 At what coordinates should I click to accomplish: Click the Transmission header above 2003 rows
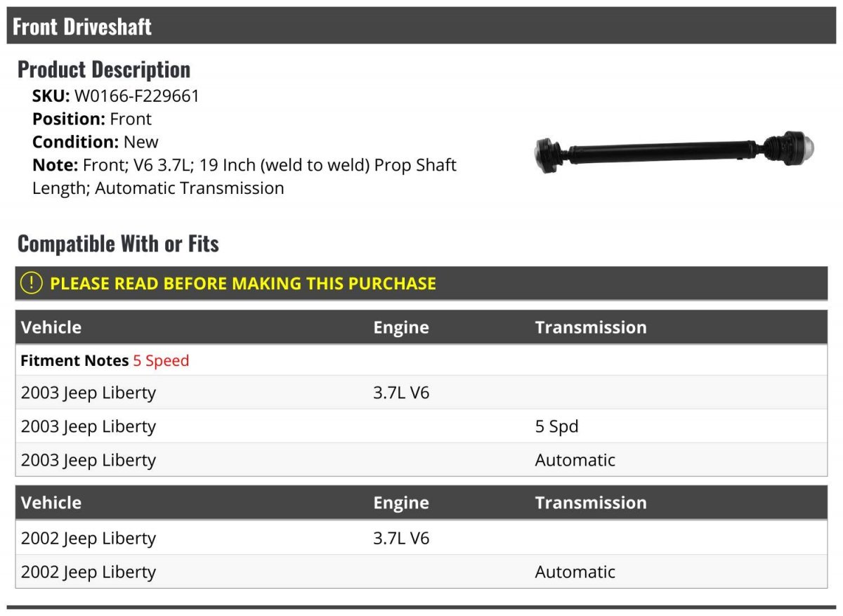(x=591, y=327)
